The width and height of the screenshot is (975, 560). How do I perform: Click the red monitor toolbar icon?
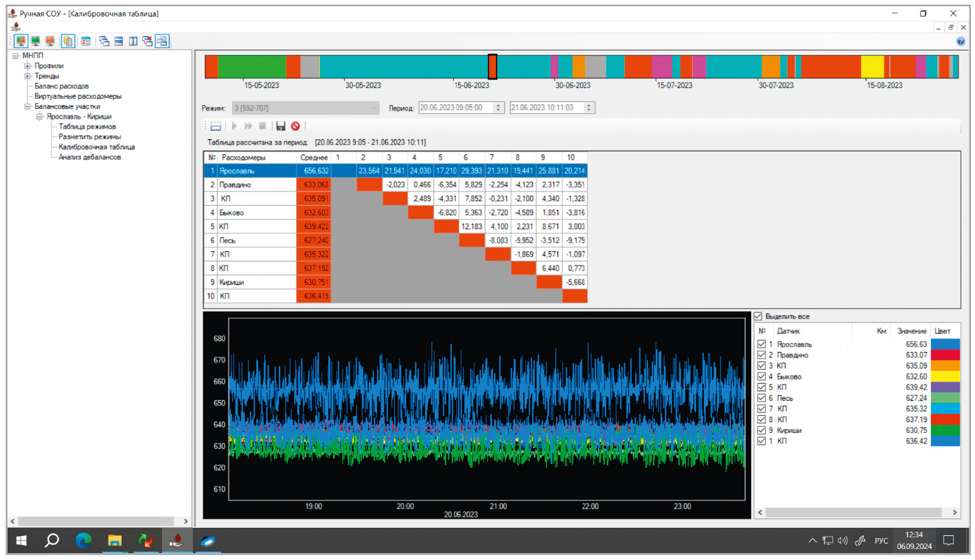point(50,41)
